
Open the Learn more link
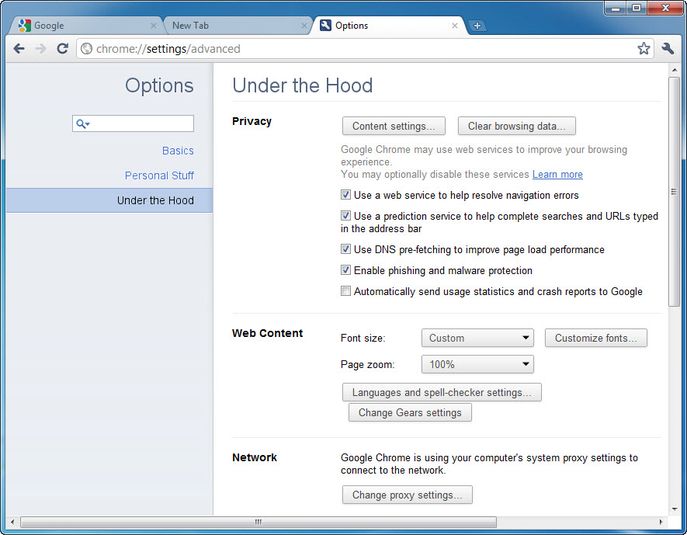[557, 174]
